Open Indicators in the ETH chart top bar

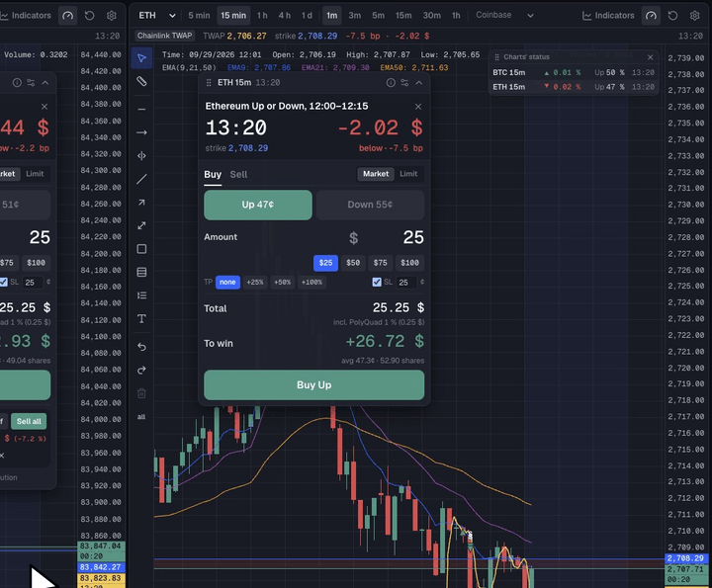(x=608, y=16)
